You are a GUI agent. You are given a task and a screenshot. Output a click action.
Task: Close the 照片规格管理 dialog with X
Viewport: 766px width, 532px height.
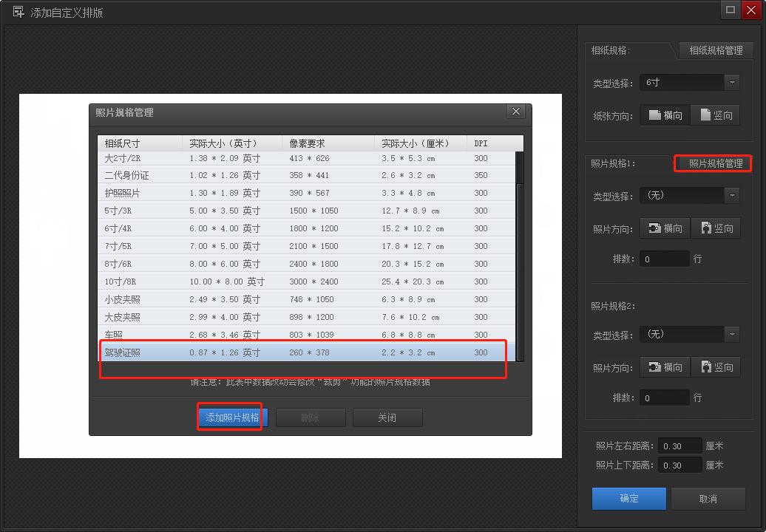tap(516, 112)
